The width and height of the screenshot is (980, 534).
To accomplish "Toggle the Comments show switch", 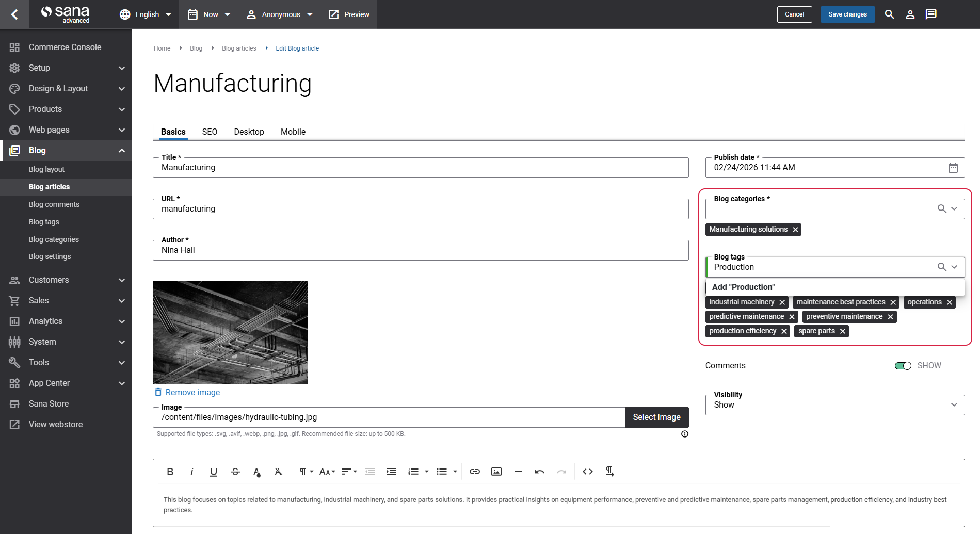I will pos(903,366).
